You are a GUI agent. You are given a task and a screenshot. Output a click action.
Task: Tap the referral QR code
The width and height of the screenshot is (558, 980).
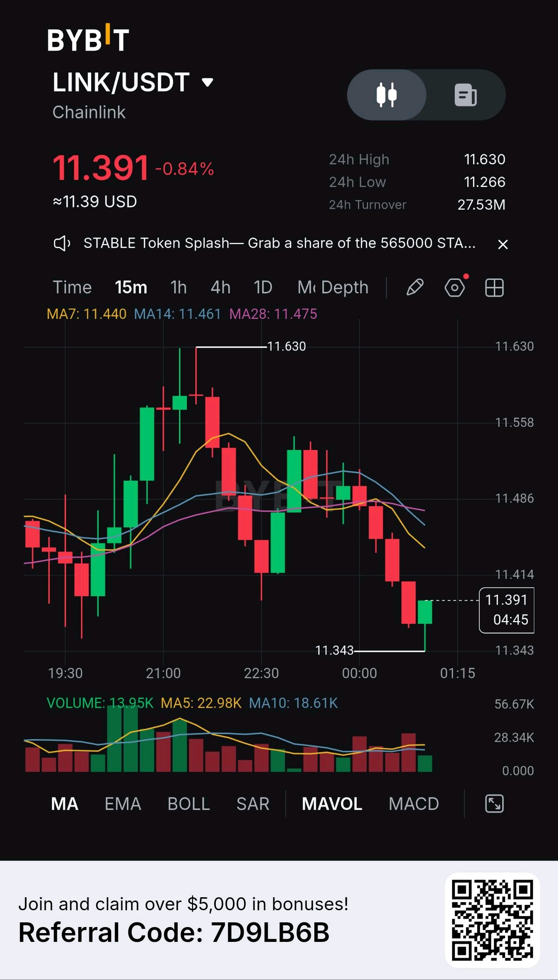pos(492,920)
